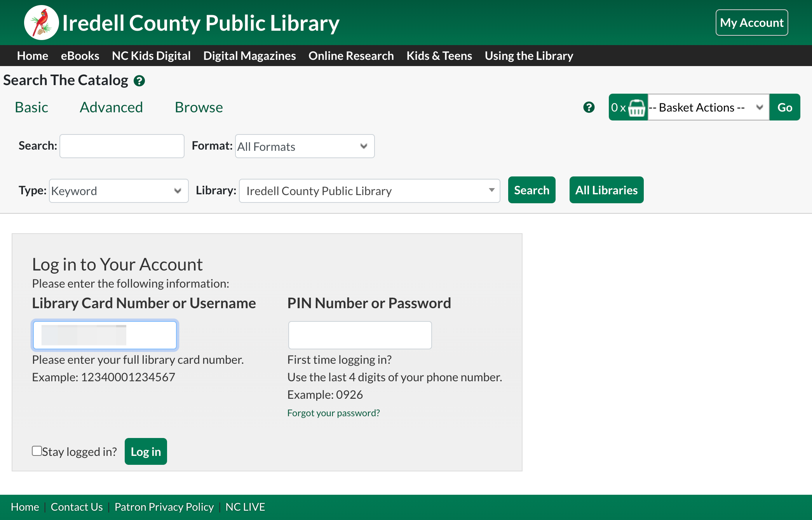Select Digital Magazines in the nav bar
The height and width of the screenshot is (520, 812).
pyautogui.click(x=249, y=56)
